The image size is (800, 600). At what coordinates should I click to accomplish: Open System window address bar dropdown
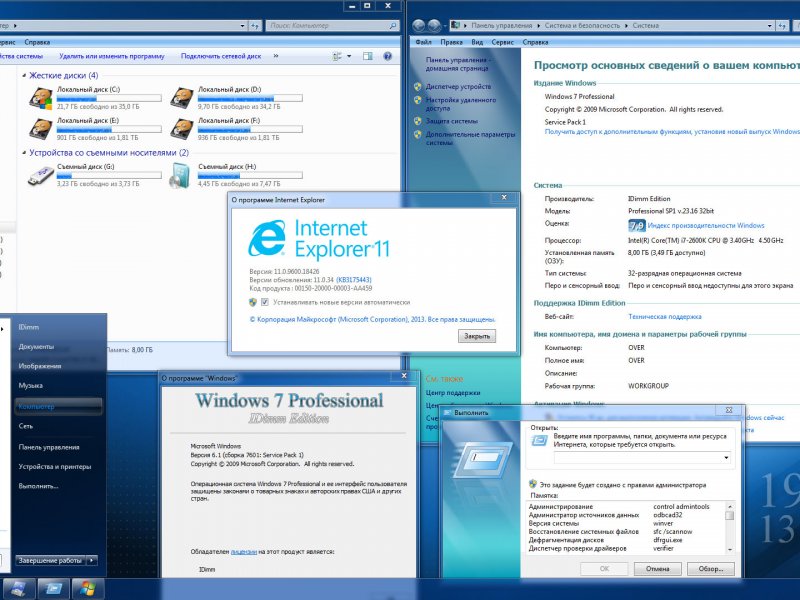(x=769, y=26)
